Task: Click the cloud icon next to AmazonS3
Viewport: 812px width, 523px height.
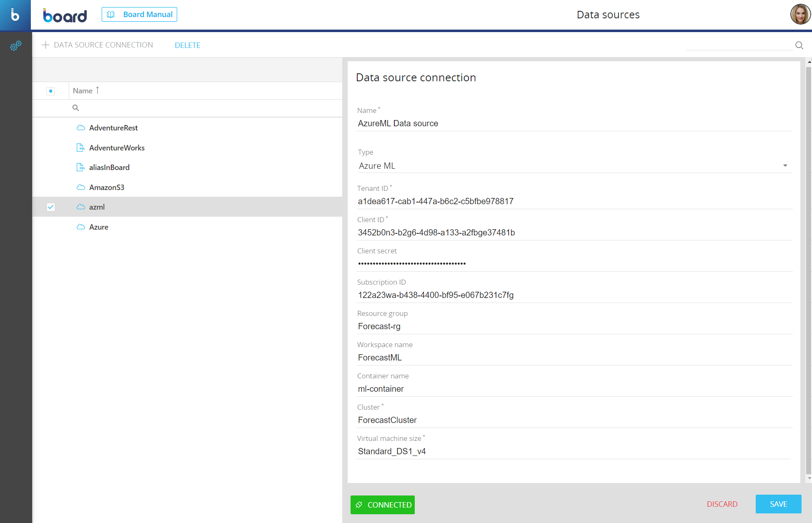Action: pos(81,187)
